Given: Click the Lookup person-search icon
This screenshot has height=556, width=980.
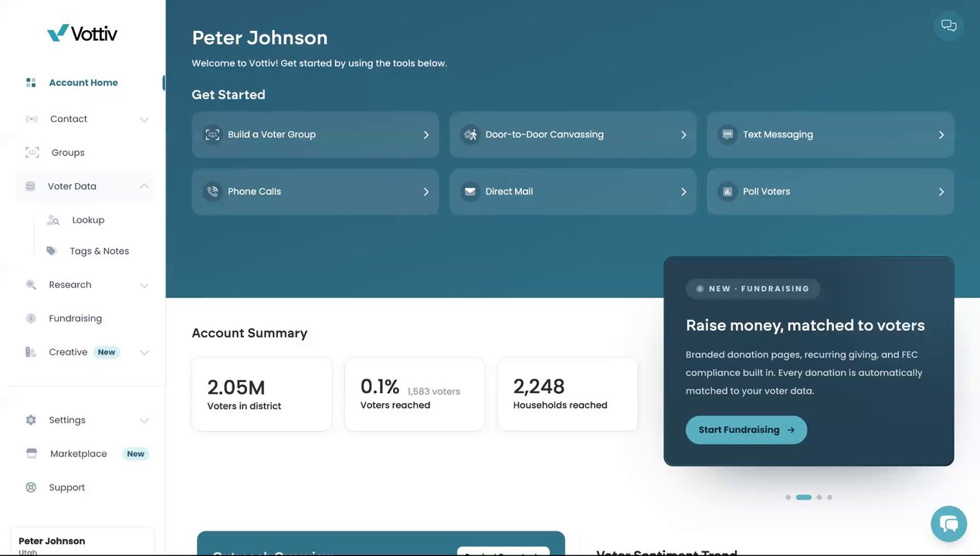Looking at the screenshot, I should 53,220.
